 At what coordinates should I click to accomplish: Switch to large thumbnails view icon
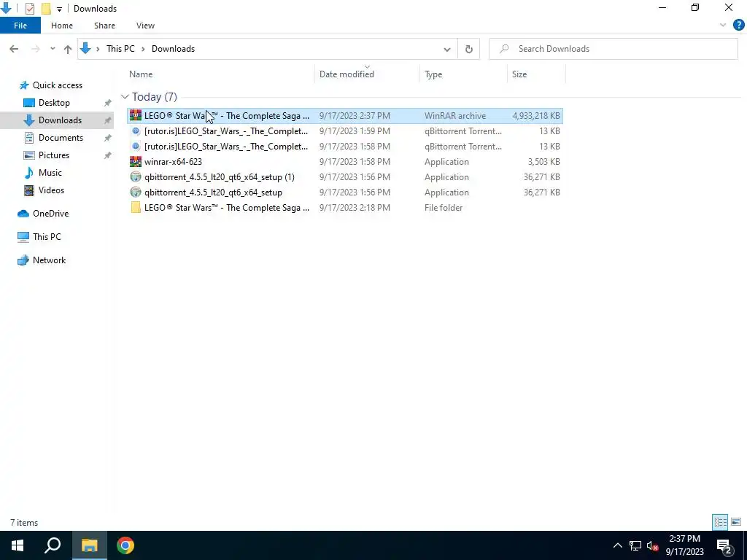(736, 522)
